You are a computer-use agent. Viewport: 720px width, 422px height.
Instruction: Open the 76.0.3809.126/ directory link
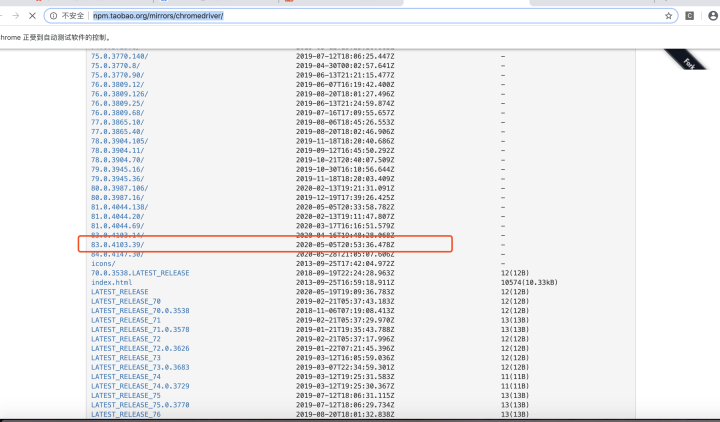pos(119,94)
